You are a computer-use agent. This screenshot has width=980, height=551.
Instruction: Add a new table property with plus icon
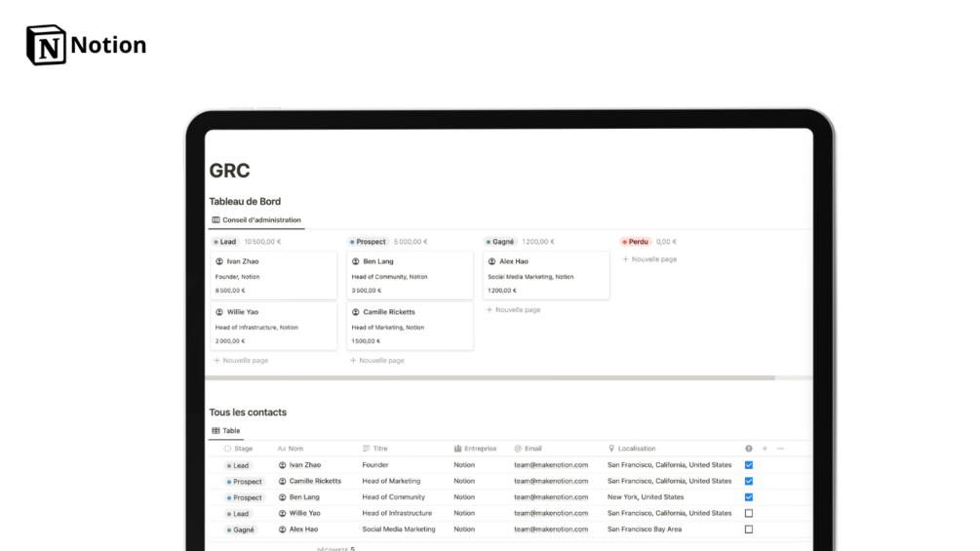tap(764, 449)
